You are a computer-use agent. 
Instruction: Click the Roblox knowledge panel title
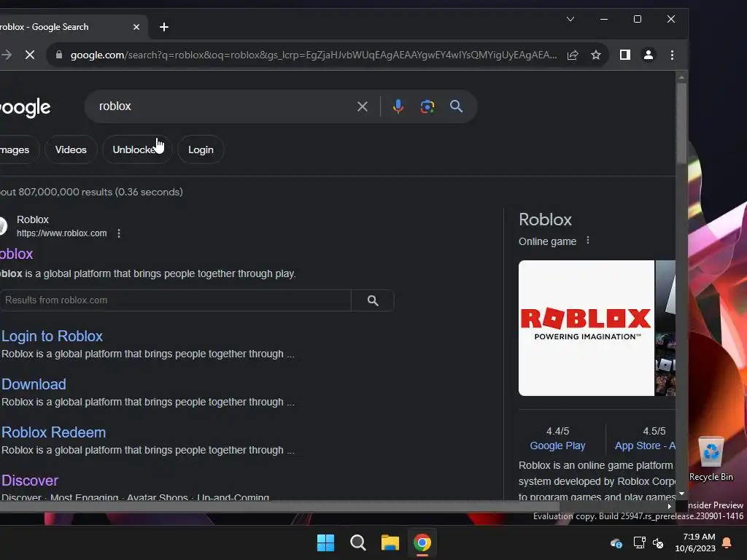[545, 219]
